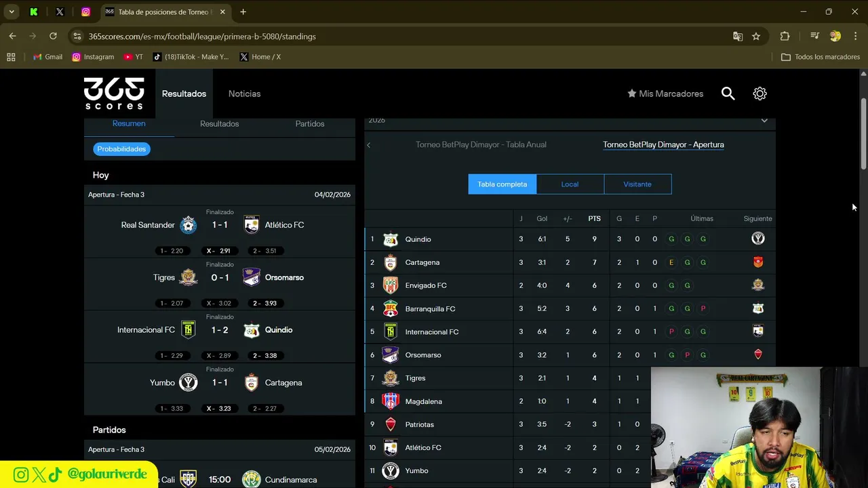868x488 pixels.
Task: Click Envigado FC crest in standings table
Action: (391, 285)
